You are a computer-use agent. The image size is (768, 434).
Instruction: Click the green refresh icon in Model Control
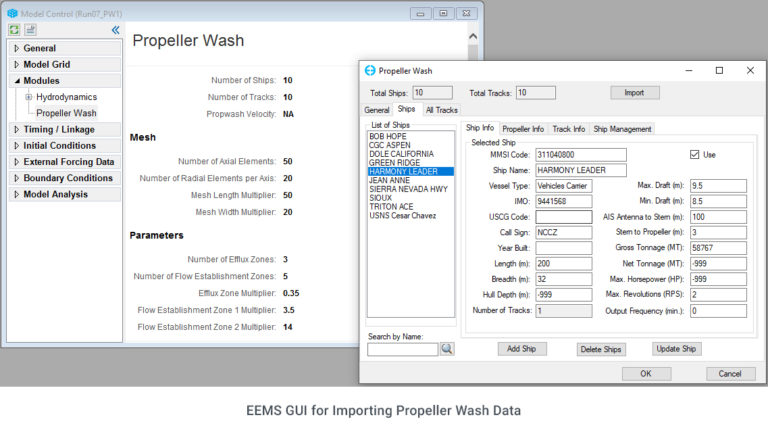(14, 30)
